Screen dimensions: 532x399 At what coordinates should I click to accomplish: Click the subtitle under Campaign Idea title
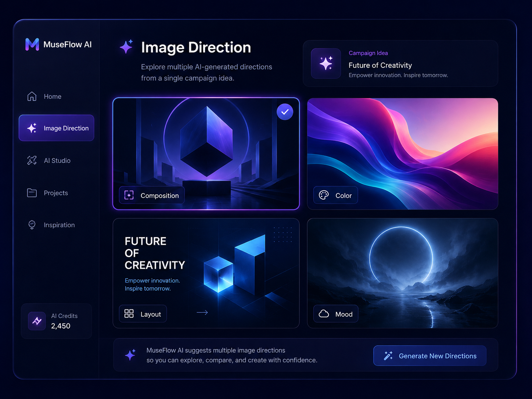pyautogui.click(x=398, y=75)
